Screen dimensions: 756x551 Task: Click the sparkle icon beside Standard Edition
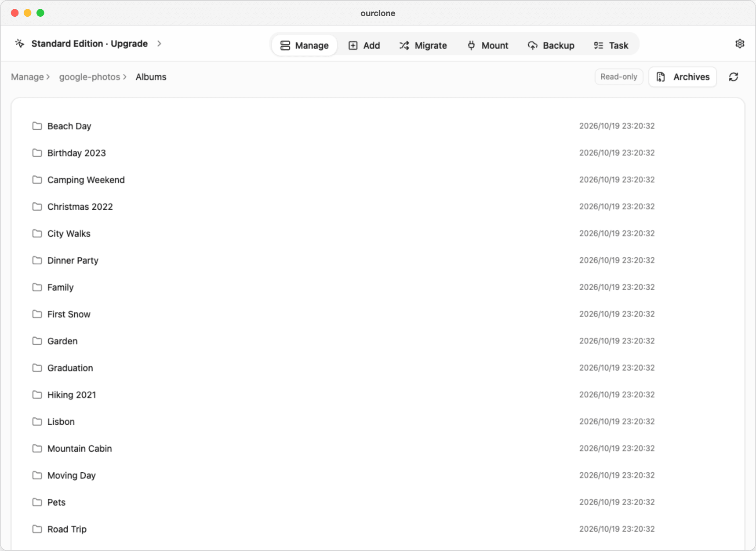pos(19,43)
